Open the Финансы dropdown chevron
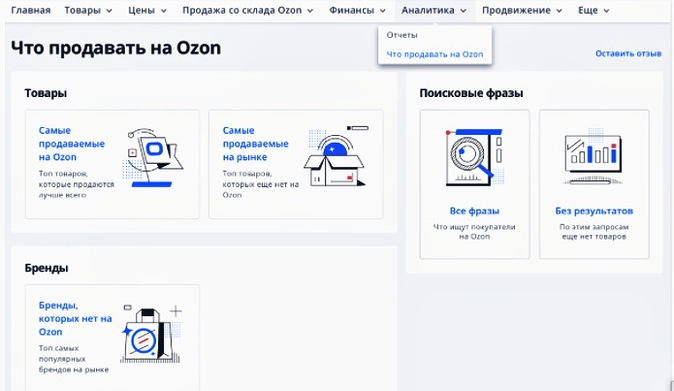674x391 pixels. pyautogui.click(x=383, y=11)
